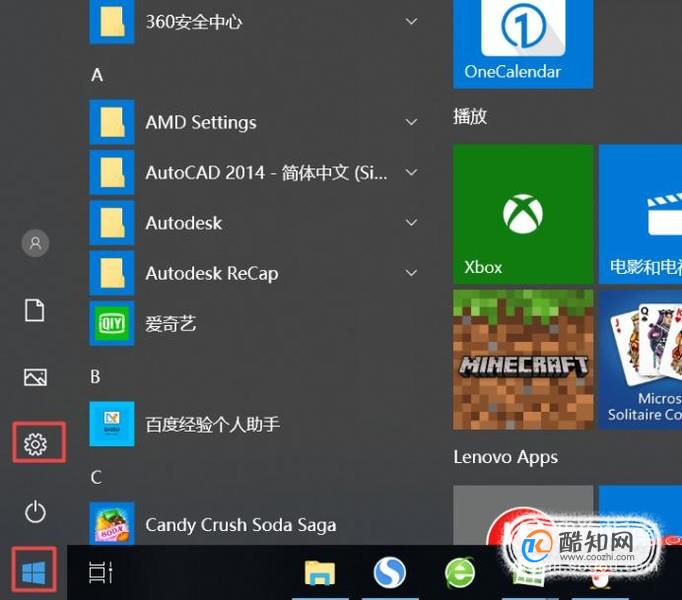Expand the Autodesk ReCap chevron
The height and width of the screenshot is (600, 682).
click(x=411, y=273)
